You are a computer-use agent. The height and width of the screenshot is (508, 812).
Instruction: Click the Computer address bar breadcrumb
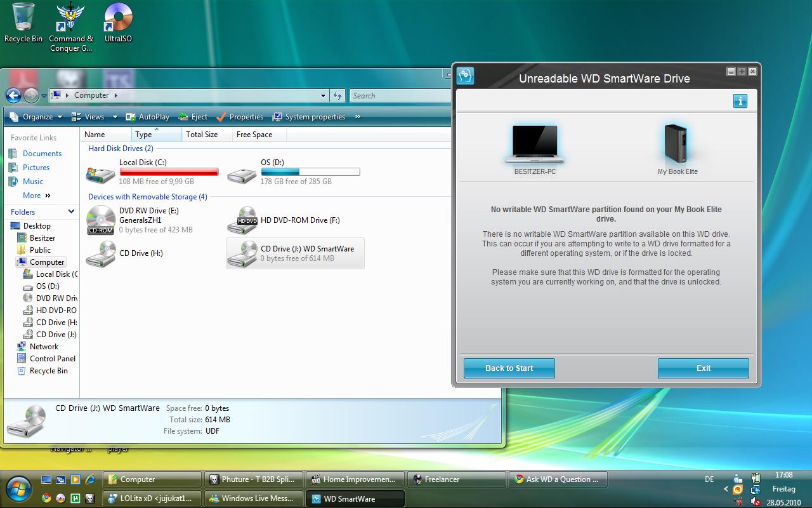(x=91, y=95)
